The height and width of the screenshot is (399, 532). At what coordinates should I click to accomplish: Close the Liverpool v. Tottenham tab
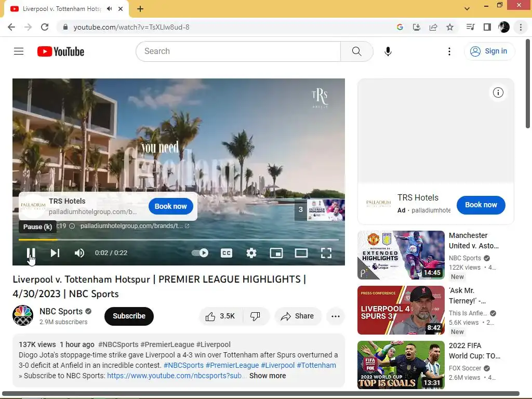click(121, 9)
